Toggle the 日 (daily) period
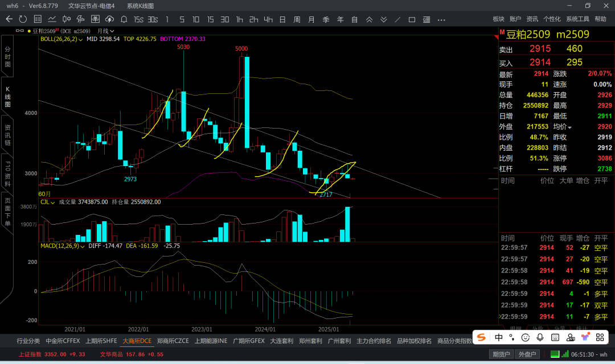This screenshot has width=615, height=364. [x=282, y=19]
